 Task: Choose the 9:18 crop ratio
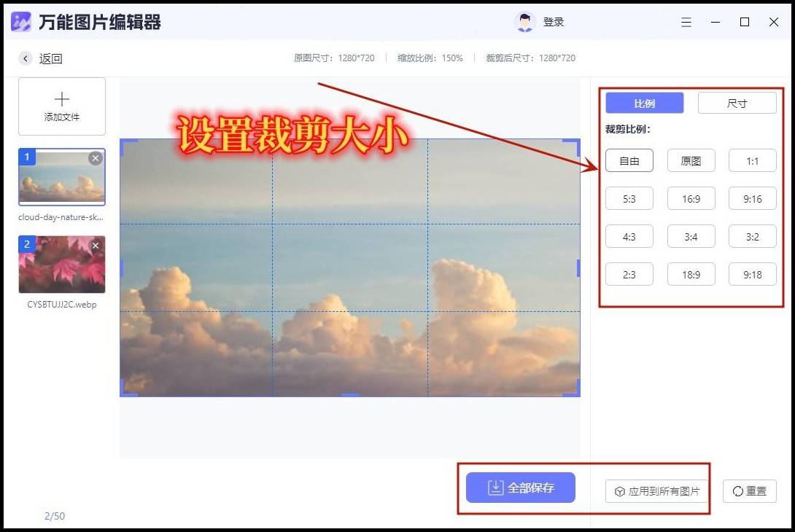point(753,274)
